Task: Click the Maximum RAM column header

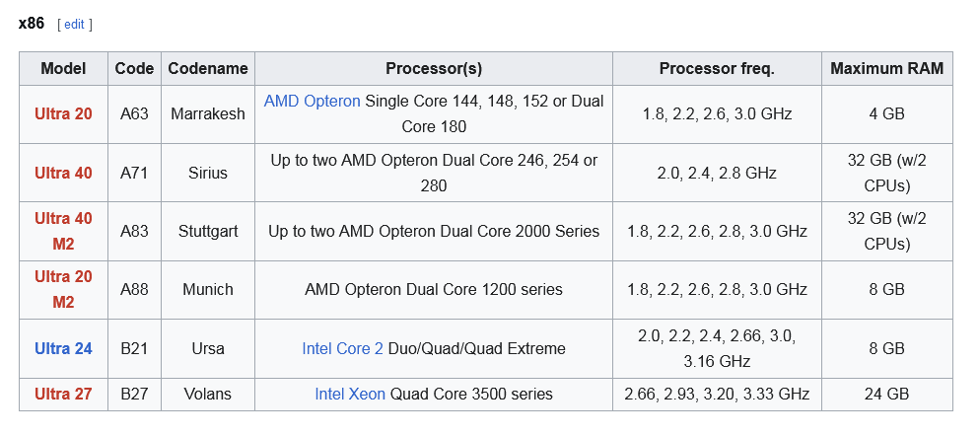Action: (x=886, y=69)
